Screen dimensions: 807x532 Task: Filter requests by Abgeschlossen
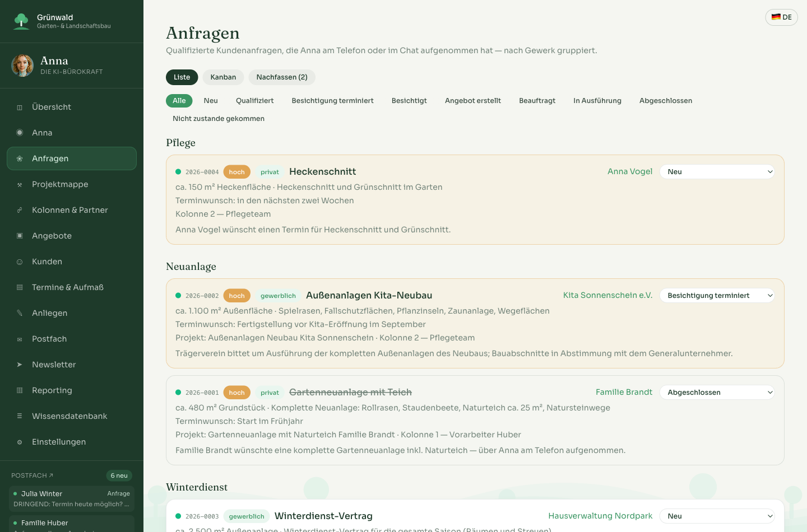point(666,101)
